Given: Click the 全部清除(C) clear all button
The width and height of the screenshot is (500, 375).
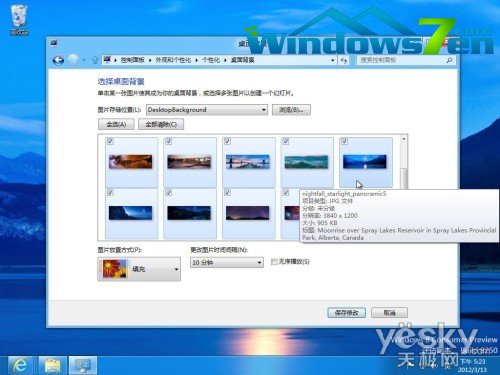Looking at the screenshot, I should click(161, 124).
